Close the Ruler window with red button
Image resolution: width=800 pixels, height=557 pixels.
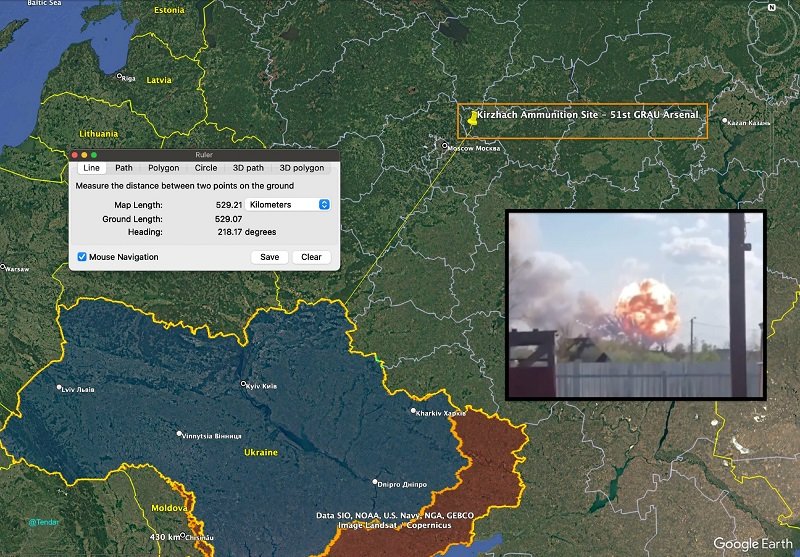pos(75,155)
